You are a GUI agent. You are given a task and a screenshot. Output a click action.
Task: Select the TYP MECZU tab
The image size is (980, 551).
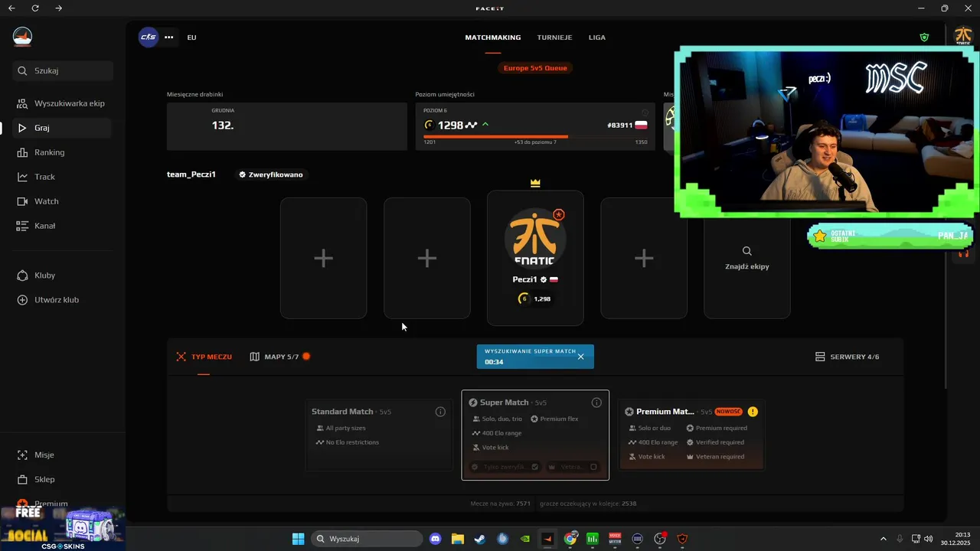point(204,357)
